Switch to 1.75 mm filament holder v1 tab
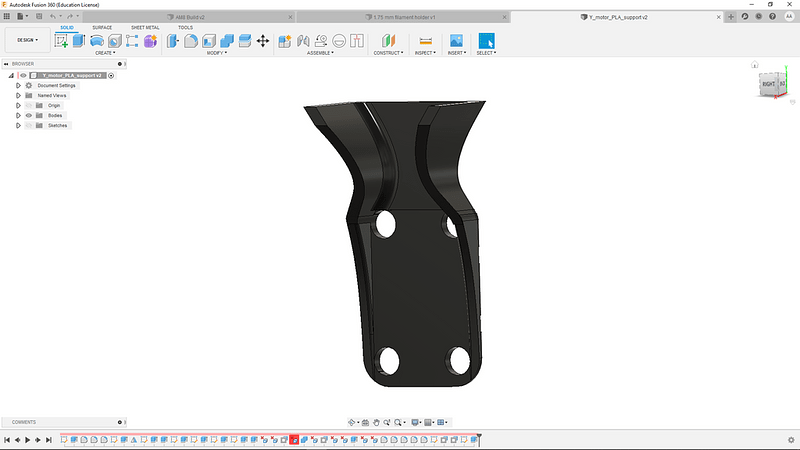The width and height of the screenshot is (800, 450). click(x=401, y=17)
